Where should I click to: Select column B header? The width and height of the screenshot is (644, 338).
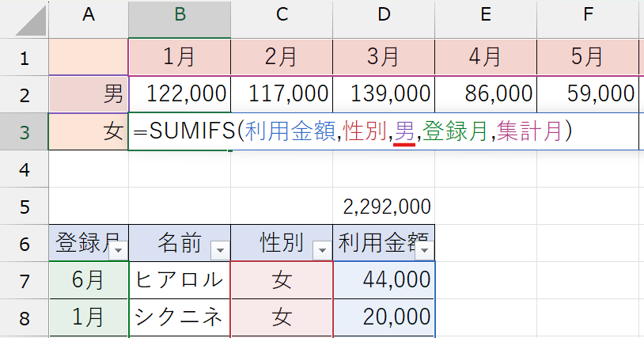coord(180,19)
